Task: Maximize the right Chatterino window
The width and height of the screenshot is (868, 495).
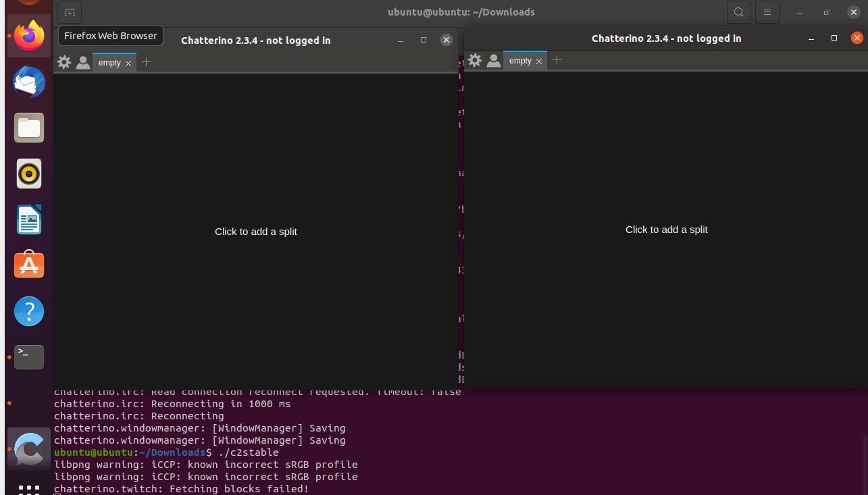Action: pos(834,38)
